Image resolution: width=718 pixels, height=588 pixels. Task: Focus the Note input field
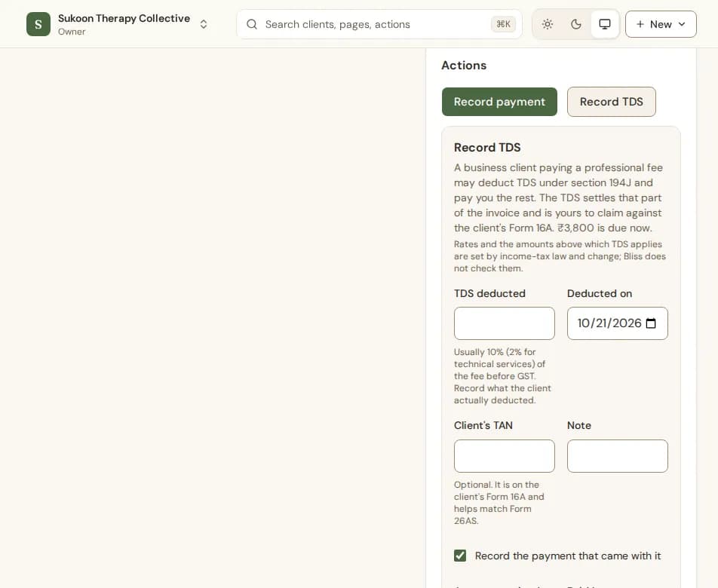click(617, 456)
